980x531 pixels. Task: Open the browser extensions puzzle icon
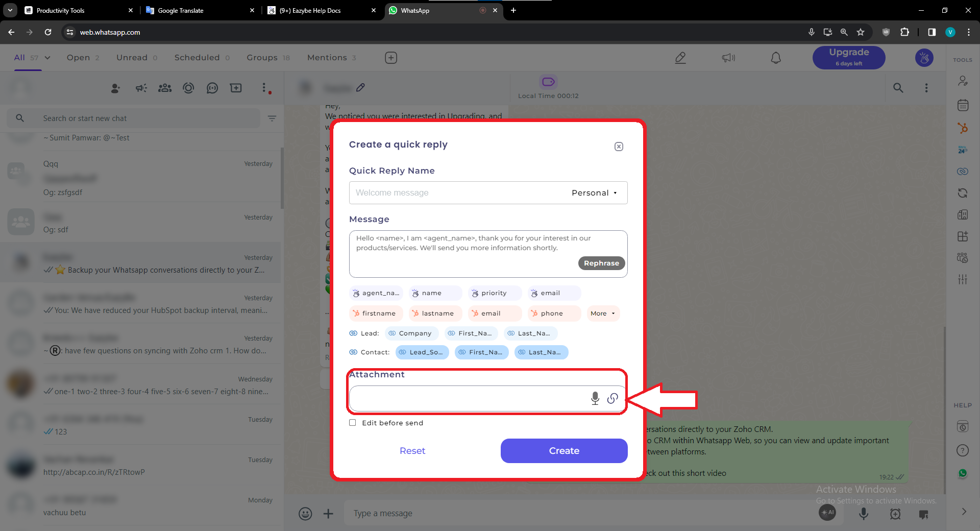(x=905, y=32)
